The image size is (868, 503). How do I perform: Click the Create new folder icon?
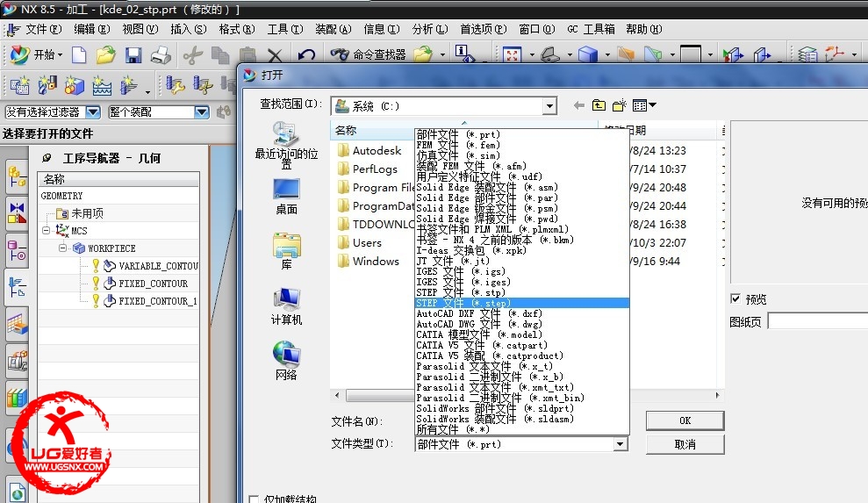620,105
